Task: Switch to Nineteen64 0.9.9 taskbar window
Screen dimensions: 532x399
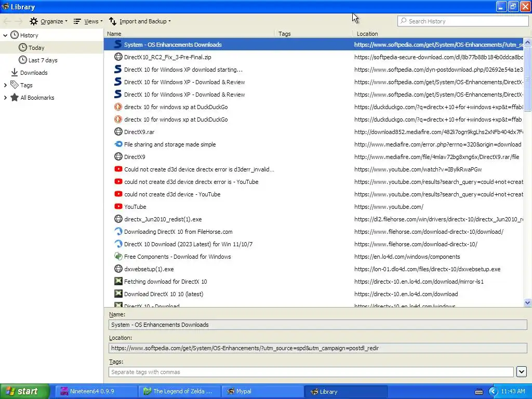Action: (96, 391)
